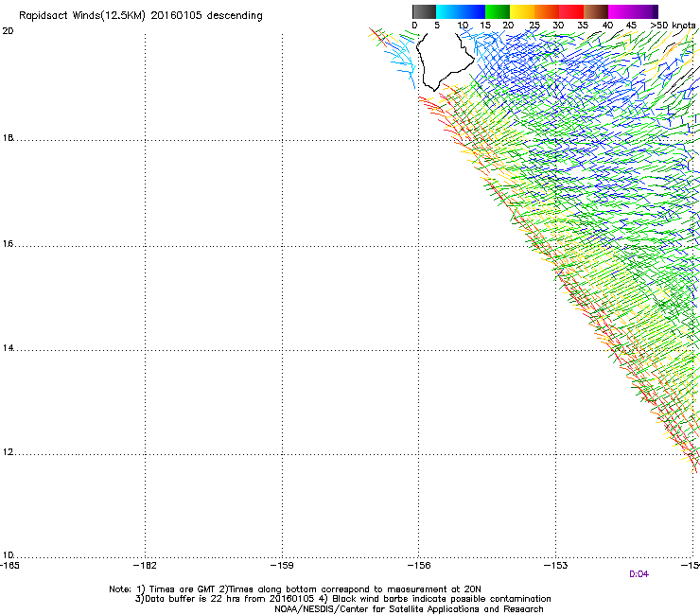
Task: Click longitude axis label '-159'
Action: (x=282, y=566)
